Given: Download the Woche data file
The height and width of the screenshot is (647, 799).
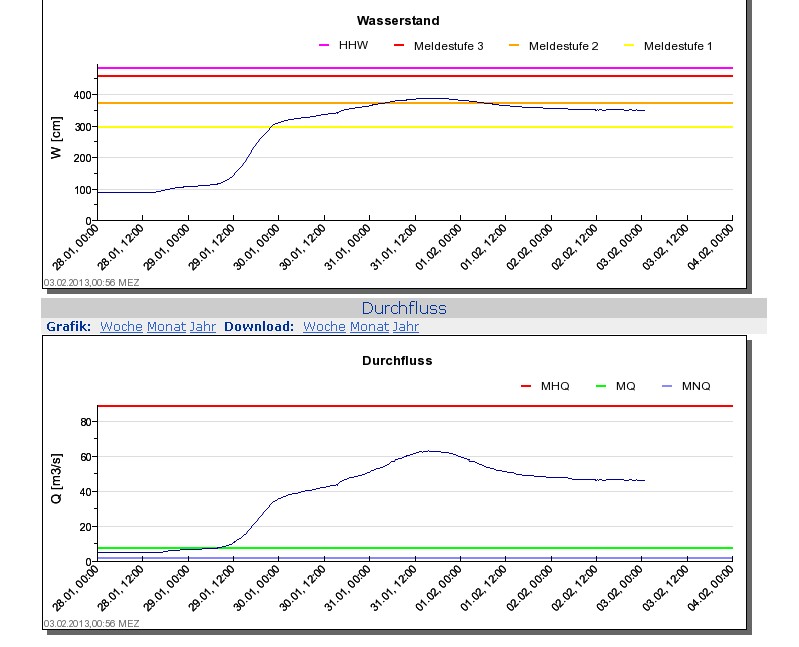Looking at the screenshot, I should click(x=324, y=327).
